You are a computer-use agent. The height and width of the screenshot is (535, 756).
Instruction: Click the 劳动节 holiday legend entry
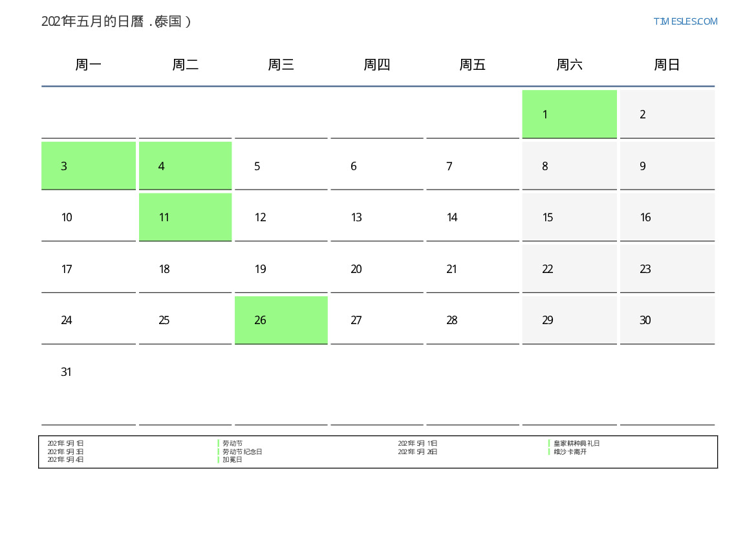[x=232, y=444]
